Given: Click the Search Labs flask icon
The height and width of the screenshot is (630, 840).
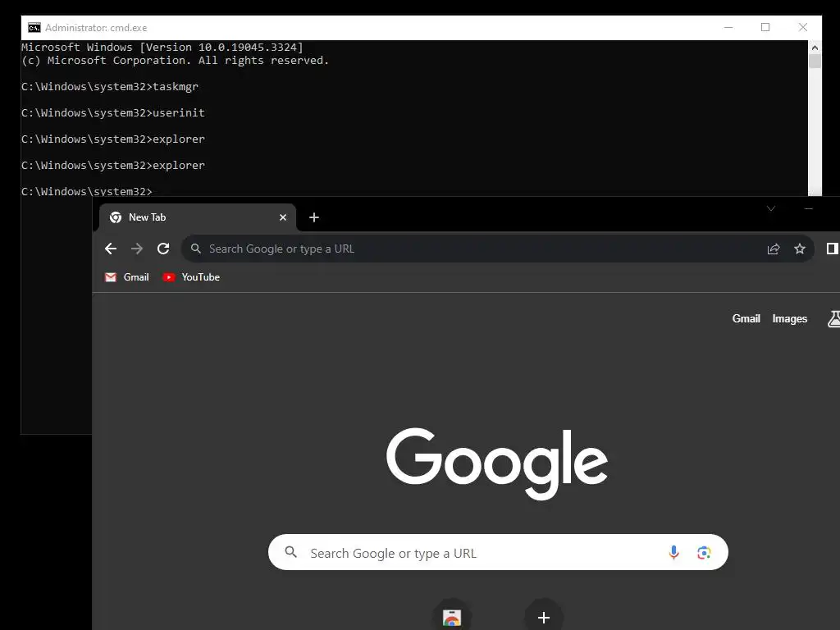Looking at the screenshot, I should tap(833, 319).
